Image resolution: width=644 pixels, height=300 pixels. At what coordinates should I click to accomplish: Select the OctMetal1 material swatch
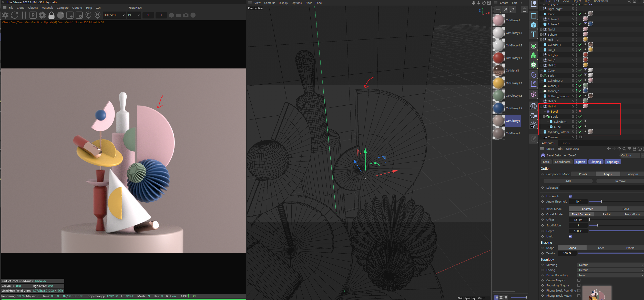coord(498,71)
